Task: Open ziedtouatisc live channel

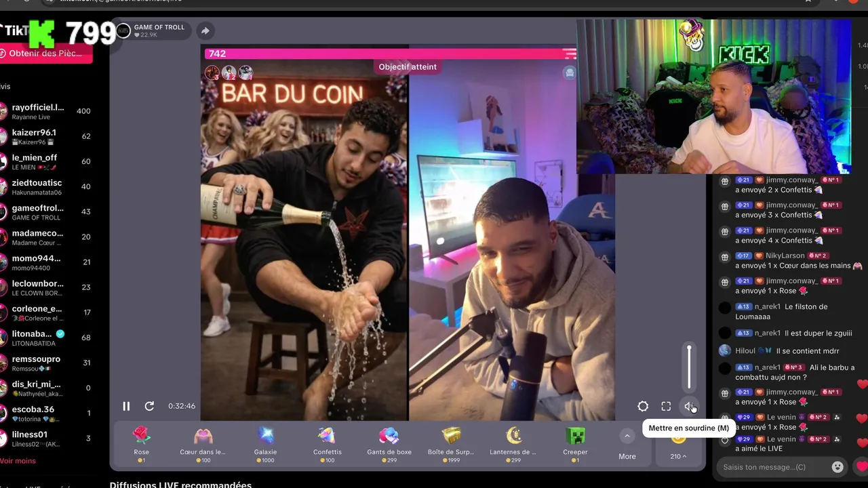Action: pyautogui.click(x=46, y=187)
